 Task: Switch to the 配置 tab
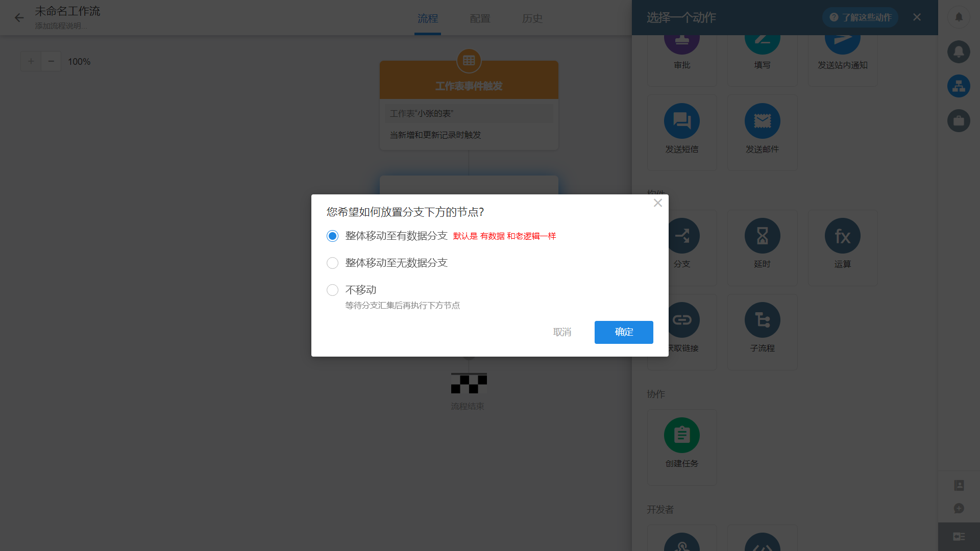point(480,18)
